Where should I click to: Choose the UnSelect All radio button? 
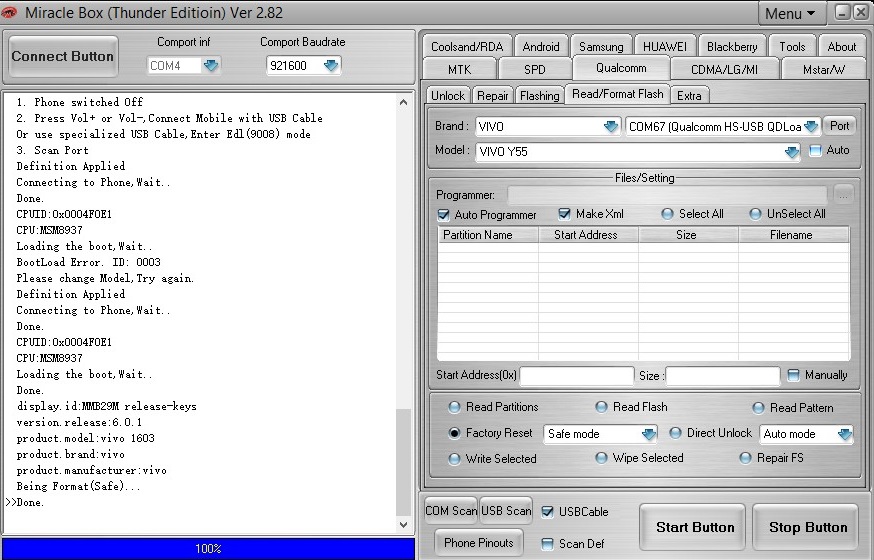(755, 214)
